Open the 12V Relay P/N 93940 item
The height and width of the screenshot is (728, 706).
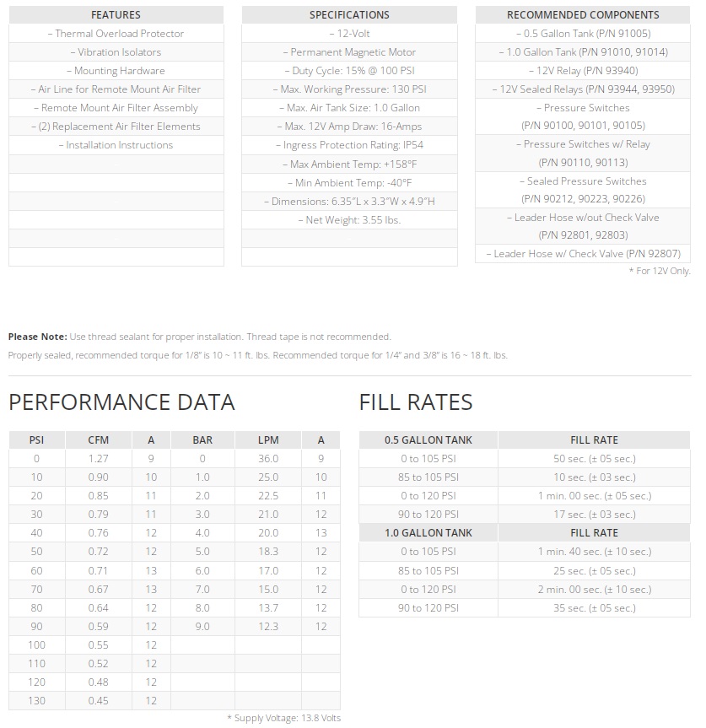(583, 71)
